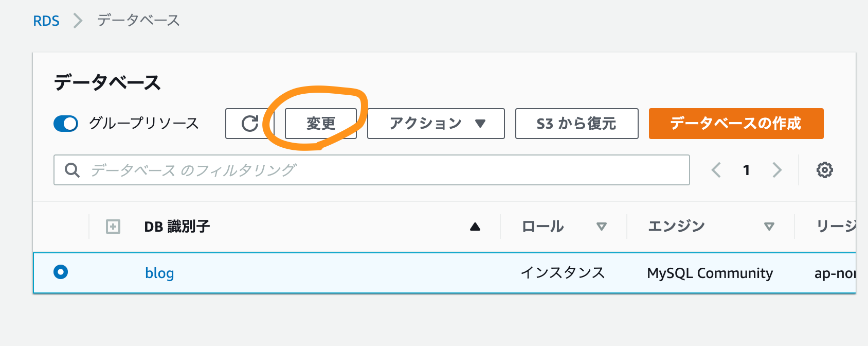Open the blog database link
The width and height of the screenshot is (868, 346).
coord(159,273)
